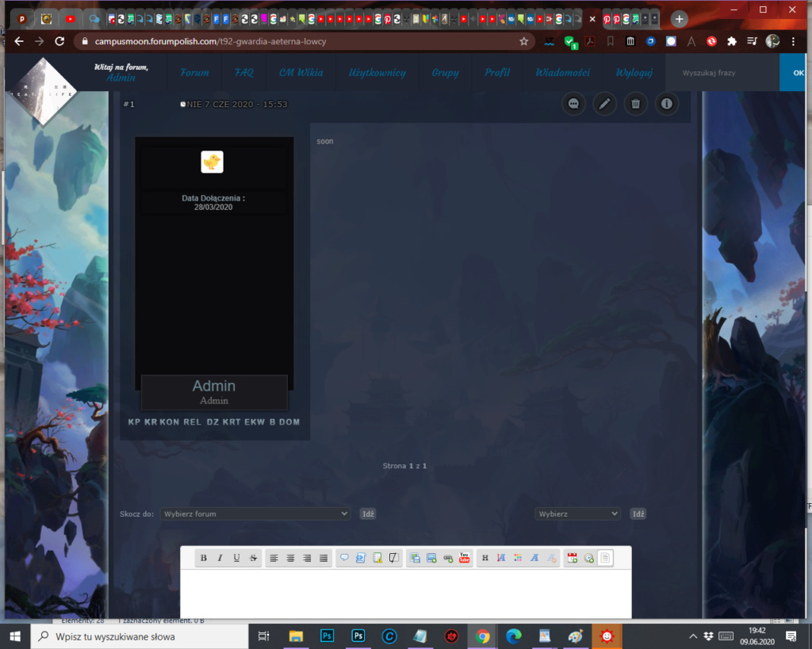Open the text color palette in editor
This screenshot has height=649, width=812.
click(518, 558)
